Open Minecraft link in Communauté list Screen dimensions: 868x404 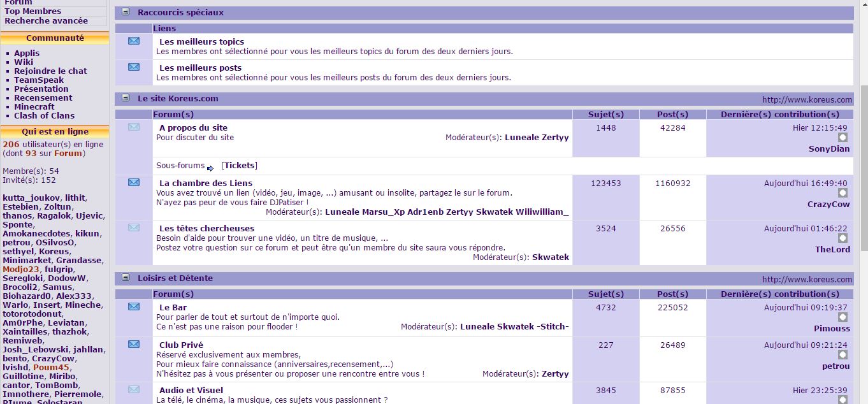tap(34, 106)
